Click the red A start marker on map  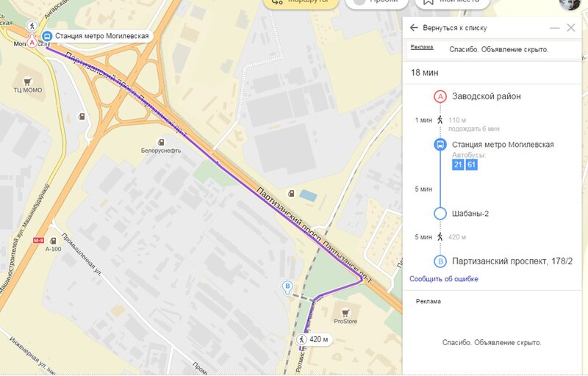point(32,43)
